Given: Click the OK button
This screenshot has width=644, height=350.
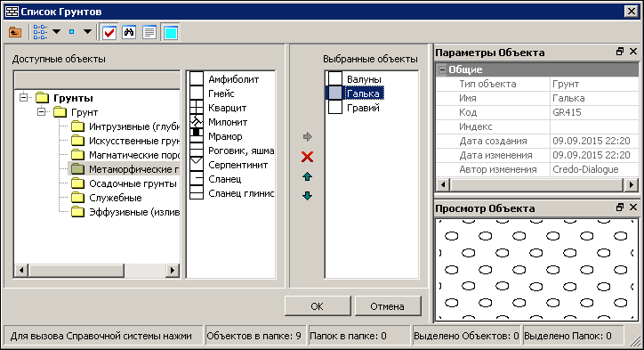Looking at the screenshot, I should pyautogui.click(x=317, y=306).
